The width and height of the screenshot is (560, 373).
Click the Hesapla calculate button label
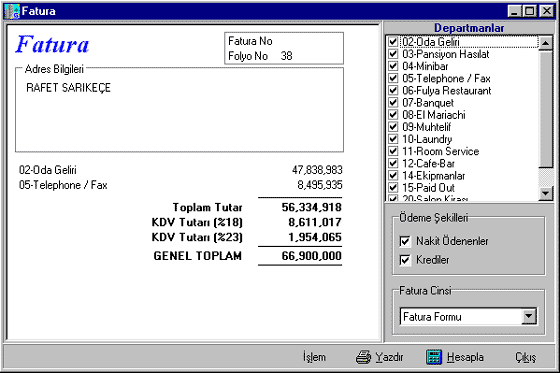465,357
